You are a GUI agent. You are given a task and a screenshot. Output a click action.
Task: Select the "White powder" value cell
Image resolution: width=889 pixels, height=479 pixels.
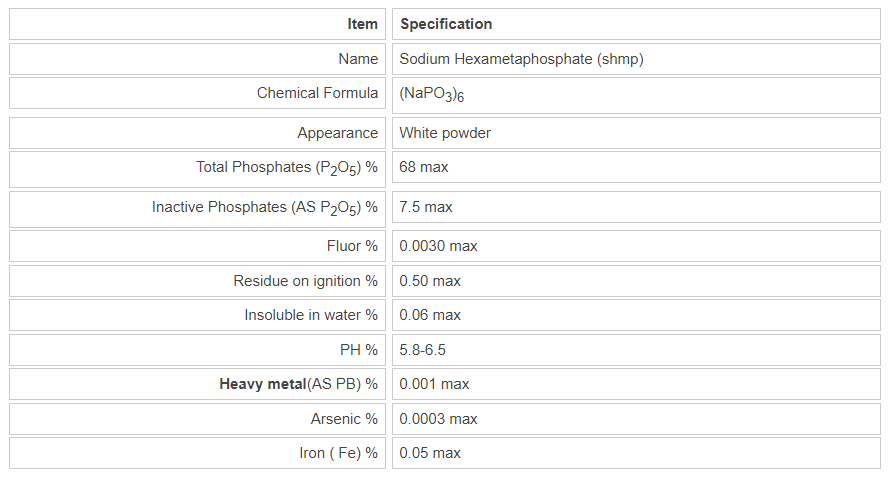(x=445, y=133)
